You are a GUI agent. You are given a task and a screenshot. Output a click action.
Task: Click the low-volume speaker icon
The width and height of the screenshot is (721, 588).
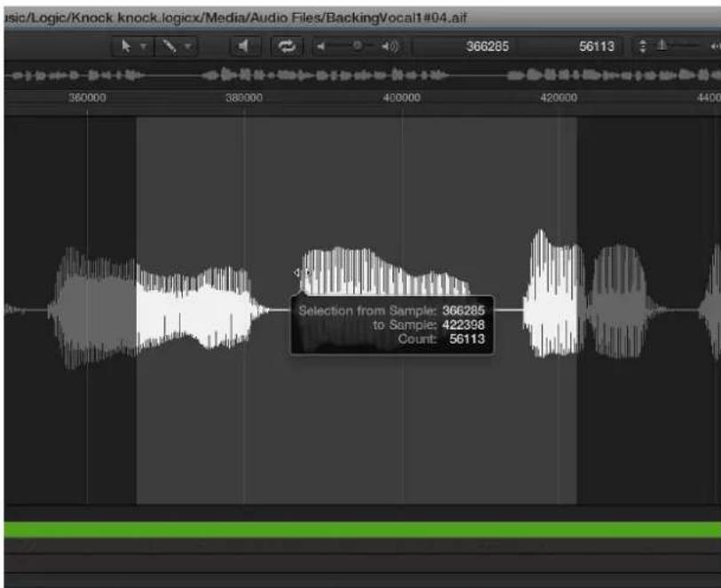tap(321, 46)
